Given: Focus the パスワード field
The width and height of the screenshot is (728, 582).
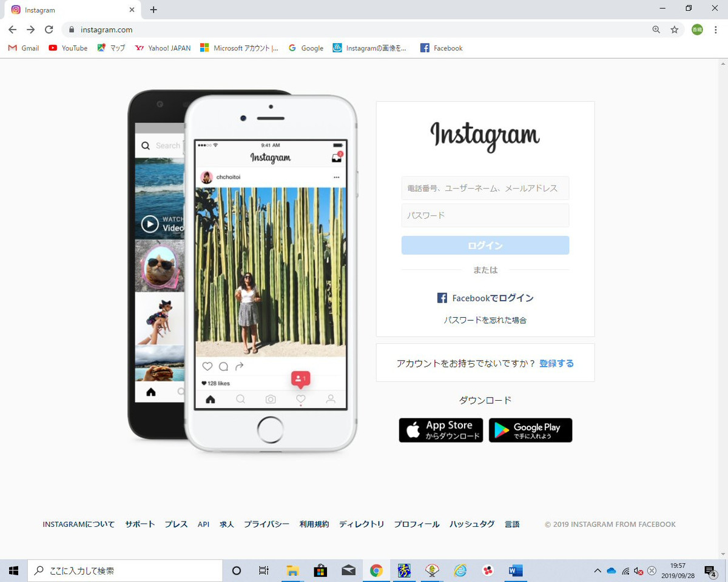Looking at the screenshot, I should pos(485,215).
